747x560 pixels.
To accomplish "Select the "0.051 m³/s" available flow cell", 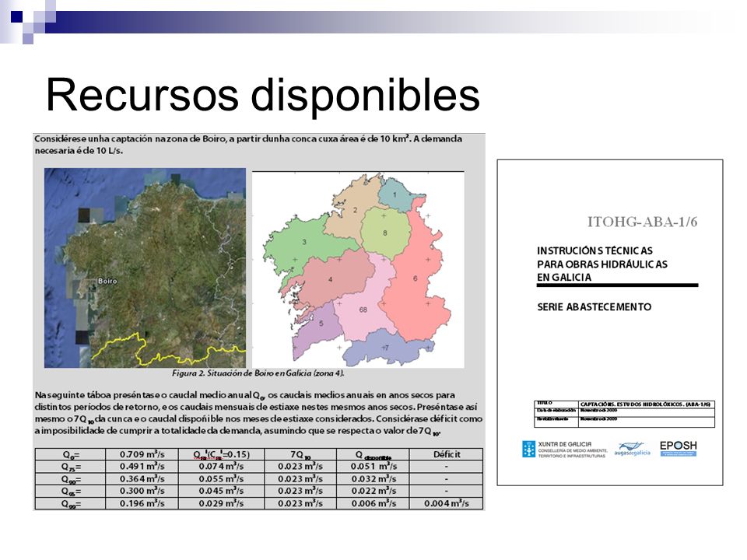I will [x=373, y=467].
